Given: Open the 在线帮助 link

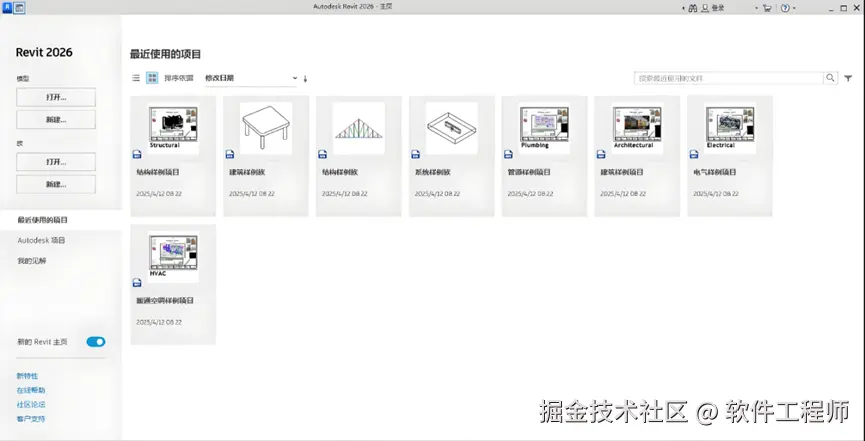Looking at the screenshot, I should (x=31, y=390).
